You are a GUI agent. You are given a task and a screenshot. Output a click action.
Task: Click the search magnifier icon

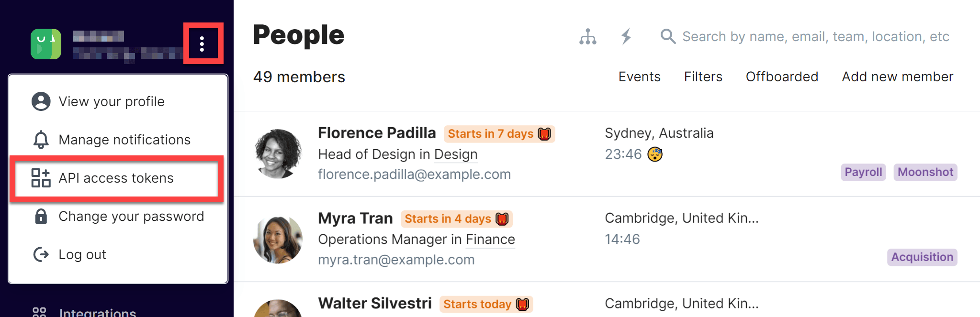[668, 36]
